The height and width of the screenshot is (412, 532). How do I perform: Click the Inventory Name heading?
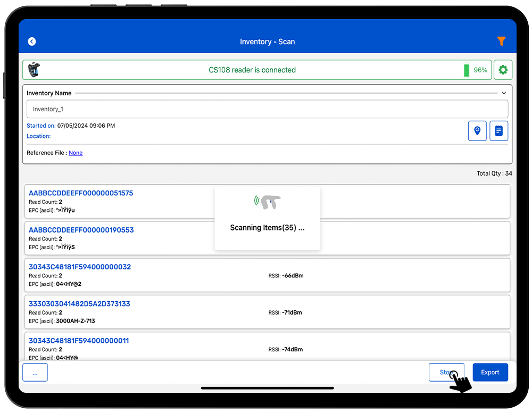click(x=49, y=93)
